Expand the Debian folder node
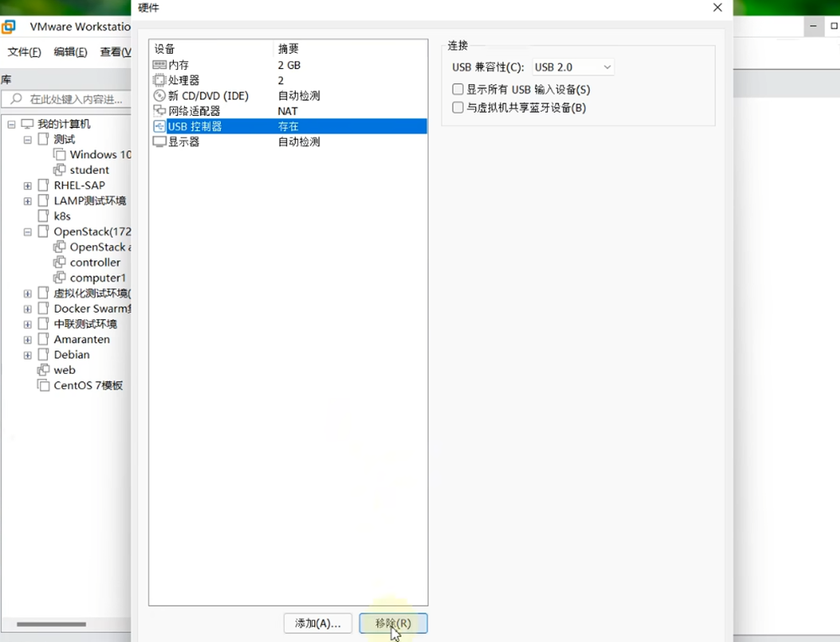The image size is (840, 642). [x=28, y=355]
